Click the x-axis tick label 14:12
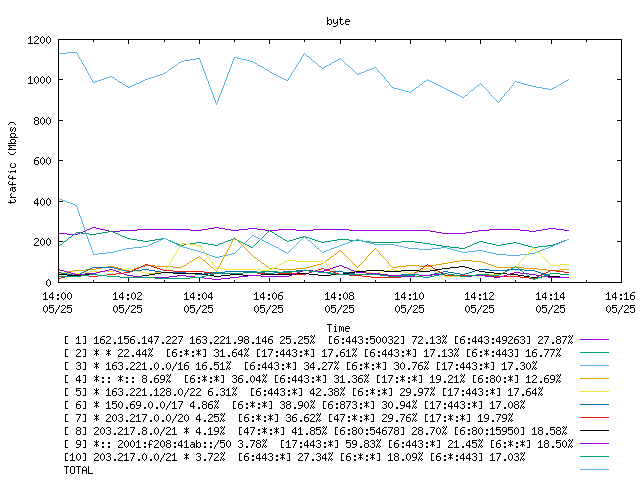 479,296
